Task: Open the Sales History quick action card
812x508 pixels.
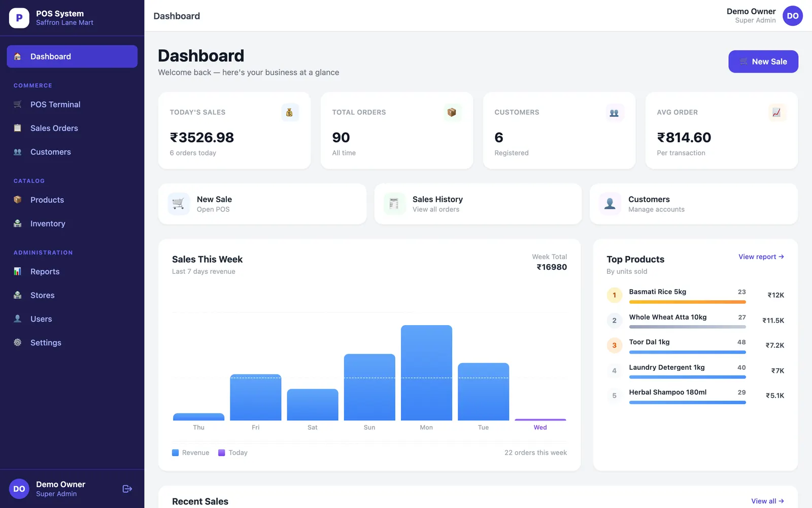Action: 478,204
